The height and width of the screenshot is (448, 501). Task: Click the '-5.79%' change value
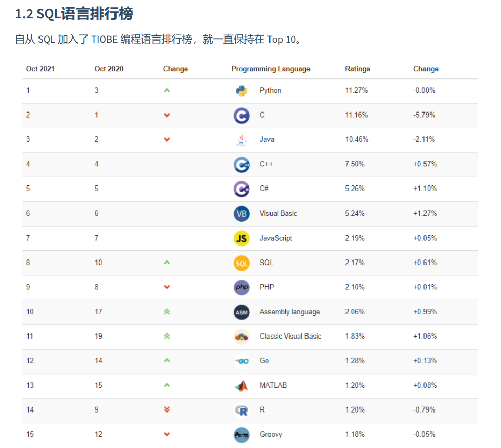click(425, 115)
